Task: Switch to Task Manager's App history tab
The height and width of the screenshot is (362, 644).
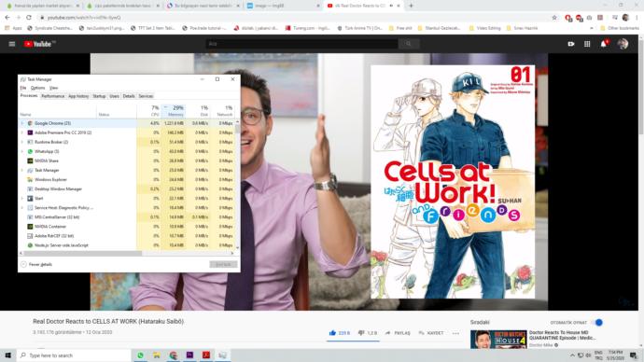Action: (78, 96)
